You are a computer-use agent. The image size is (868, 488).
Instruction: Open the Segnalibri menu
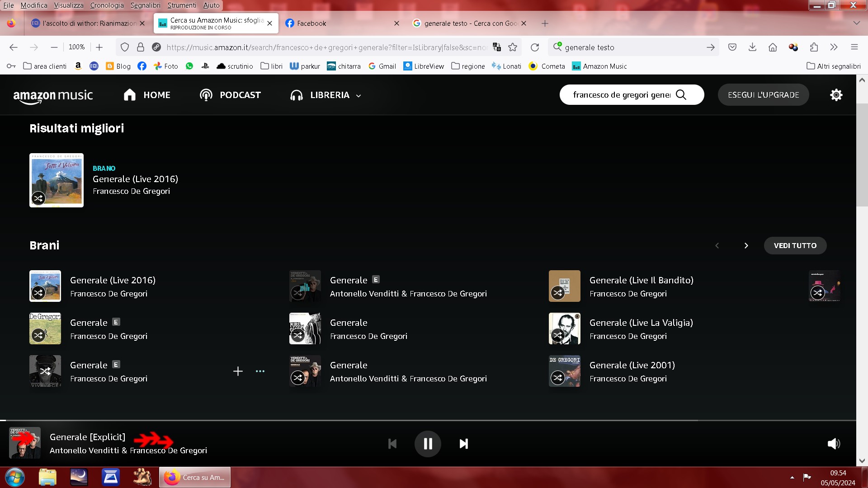(x=146, y=5)
